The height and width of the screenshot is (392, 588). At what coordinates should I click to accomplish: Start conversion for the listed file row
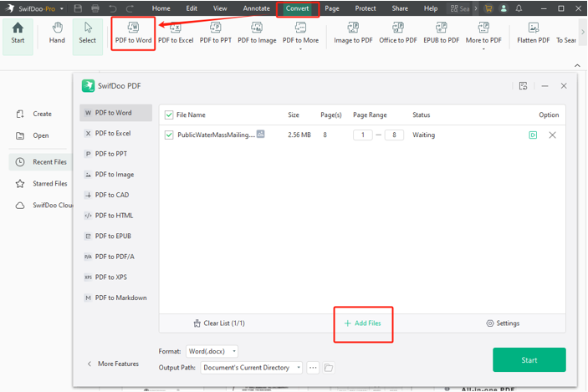533,135
